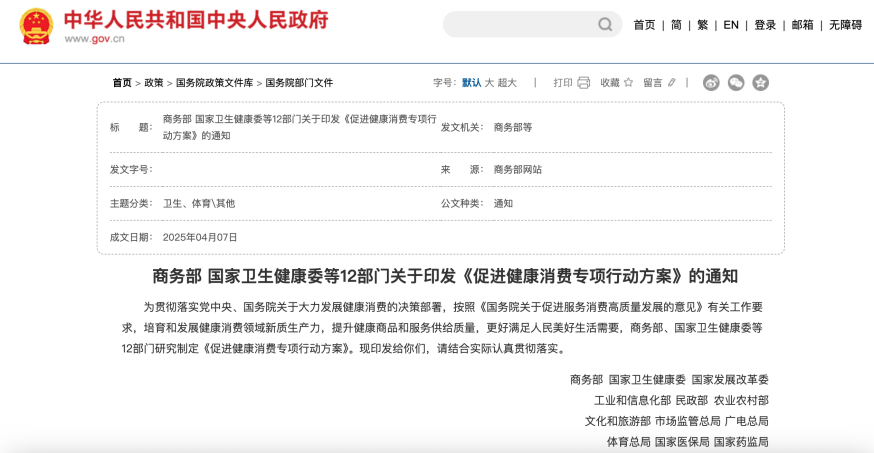The height and width of the screenshot is (453, 874).
Task: Share to QQ Zone star icon
Action: (760, 83)
